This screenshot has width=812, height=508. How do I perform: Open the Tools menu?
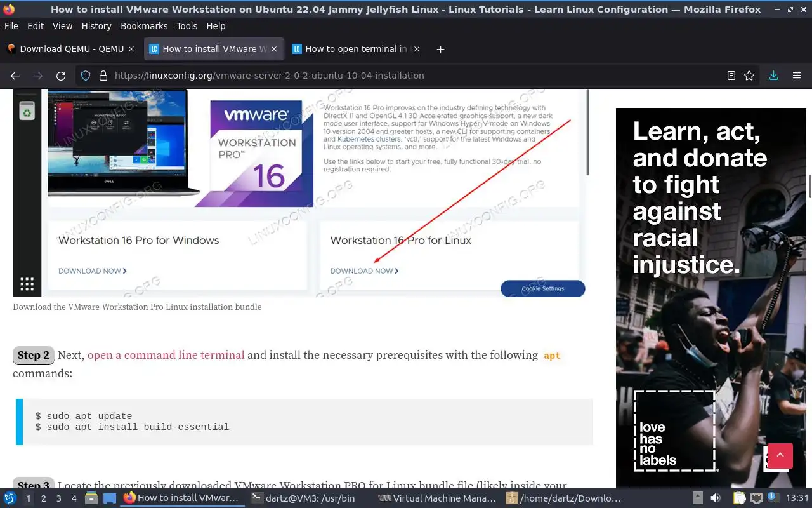coord(187,26)
